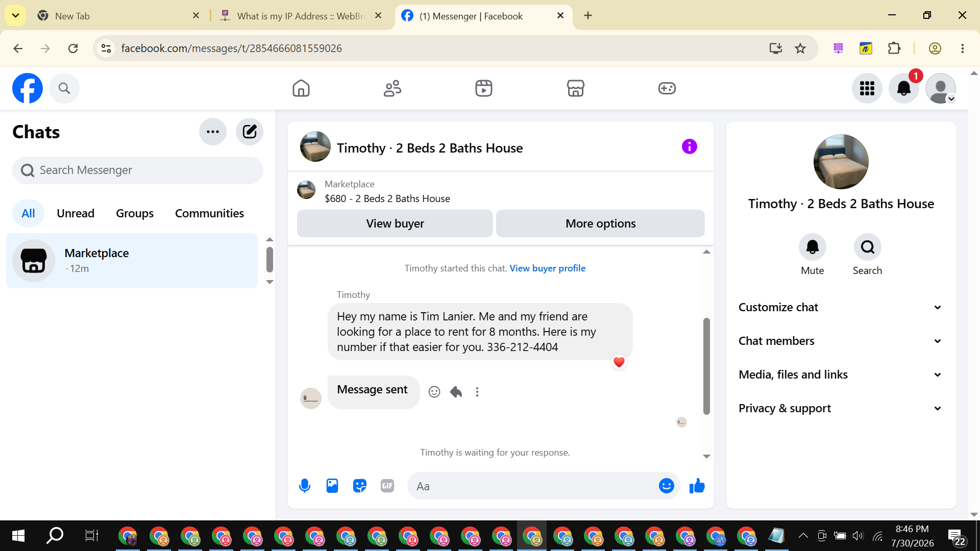Search in conversation with the magnifier icon

pyautogui.click(x=868, y=247)
